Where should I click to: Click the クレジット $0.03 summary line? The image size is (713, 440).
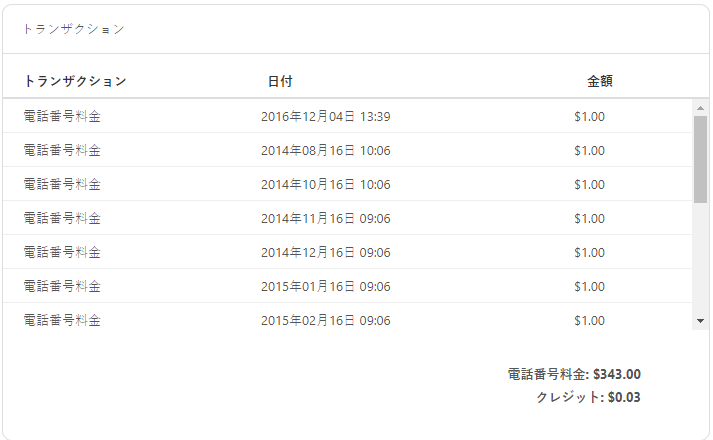[588, 397]
